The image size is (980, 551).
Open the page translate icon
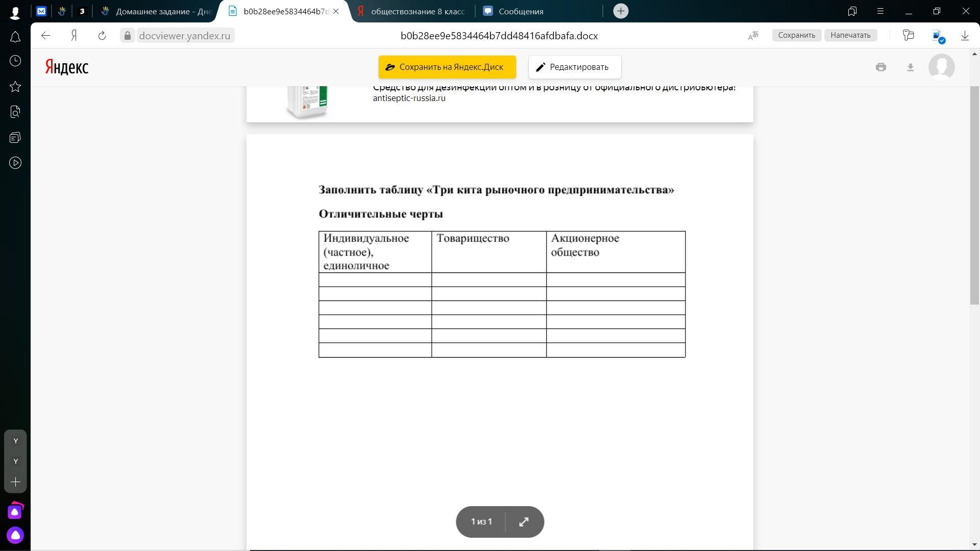pos(753,36)
